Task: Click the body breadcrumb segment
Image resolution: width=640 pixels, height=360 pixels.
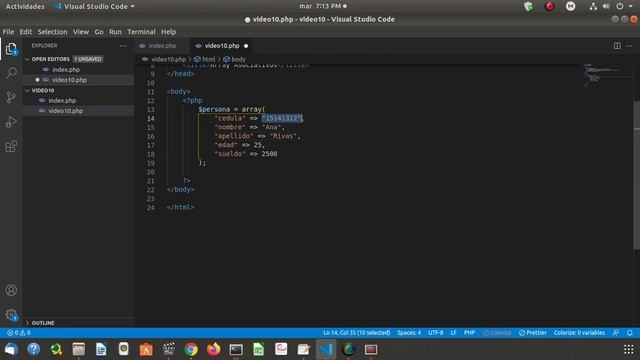Action: pyautogui.click(x=235, y=59)
